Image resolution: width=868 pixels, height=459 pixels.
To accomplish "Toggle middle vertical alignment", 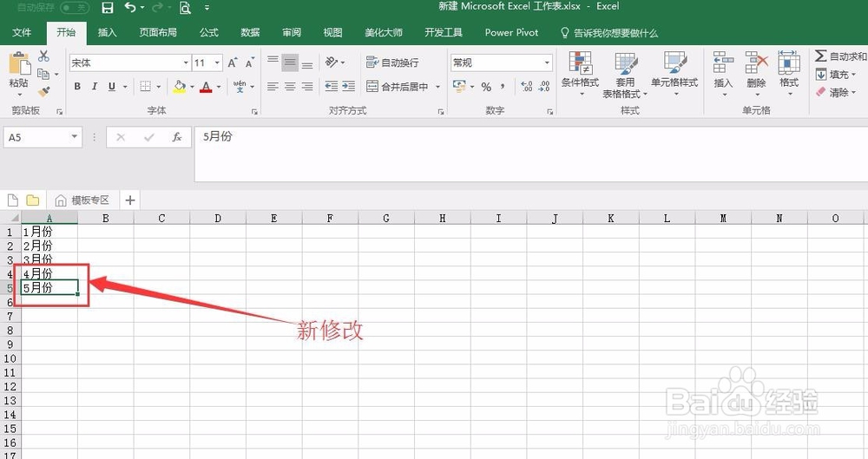I will [x=290, y=62].
